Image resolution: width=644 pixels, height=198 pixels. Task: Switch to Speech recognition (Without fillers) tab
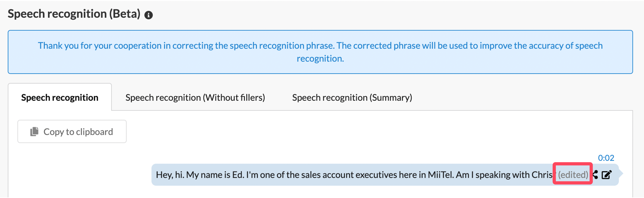(195, 98)
